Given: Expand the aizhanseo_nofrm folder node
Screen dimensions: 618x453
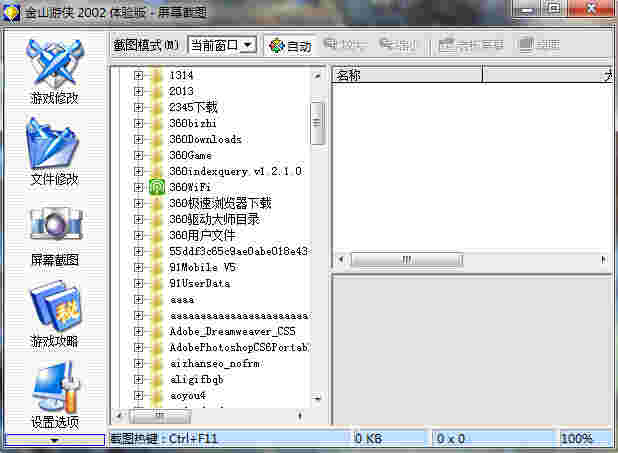Looking at the screenshot, I should (x=138, y=363).
